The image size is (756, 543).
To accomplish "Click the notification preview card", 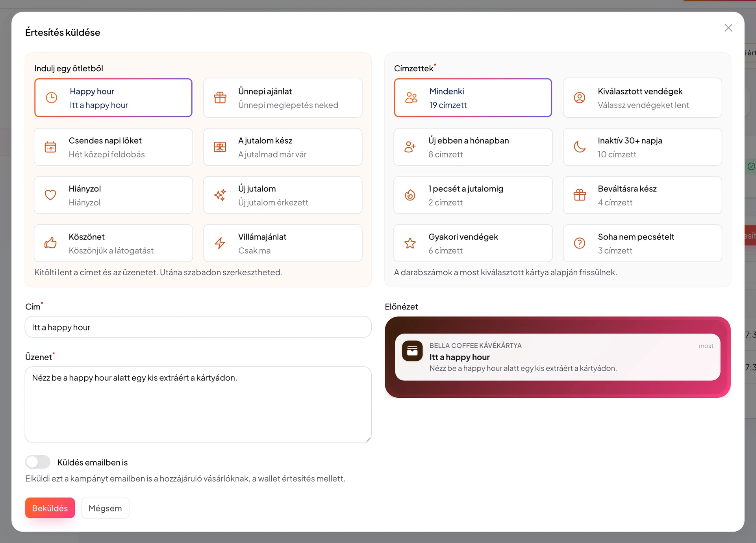I will click(558, 357).
